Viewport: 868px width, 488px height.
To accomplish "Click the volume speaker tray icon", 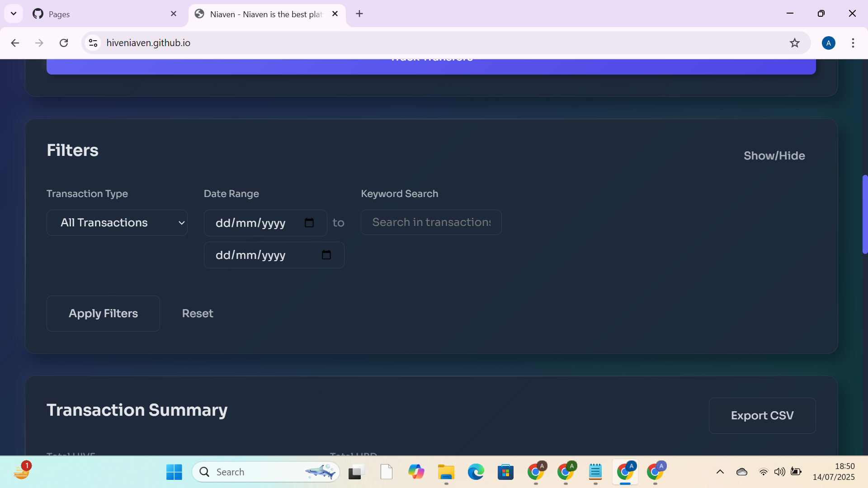I will pos(779,472).
